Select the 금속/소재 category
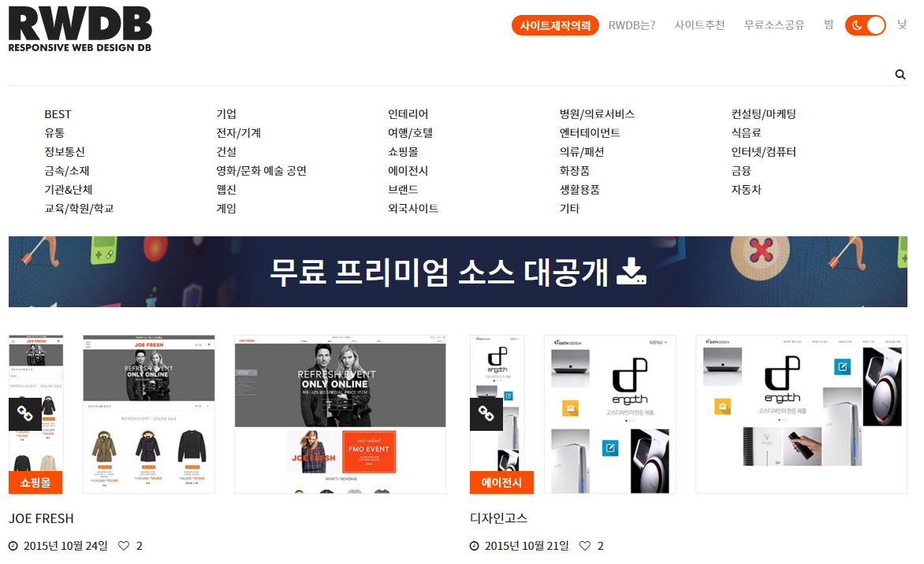Viewport: 924px width, 564px height. click(67, 171)
